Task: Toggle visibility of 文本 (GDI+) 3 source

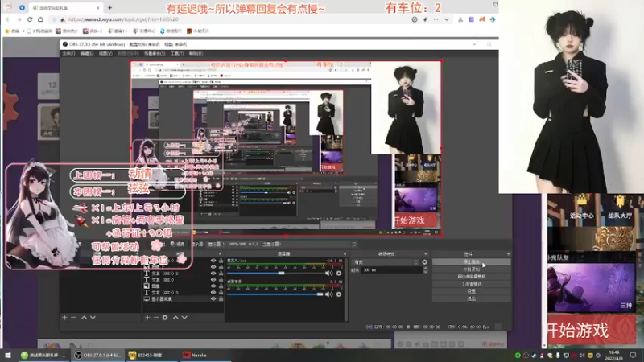Action: [213, 292]
